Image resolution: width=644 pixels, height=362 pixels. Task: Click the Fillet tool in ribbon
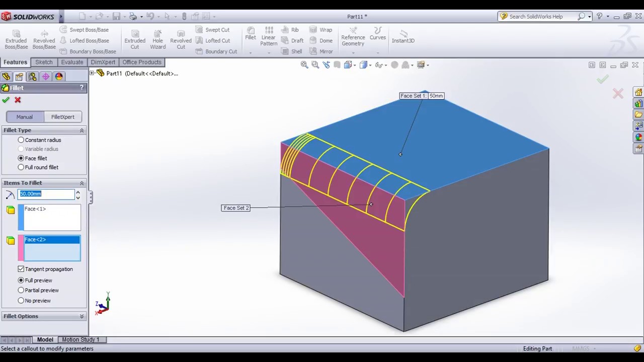[x=250, y=34]
